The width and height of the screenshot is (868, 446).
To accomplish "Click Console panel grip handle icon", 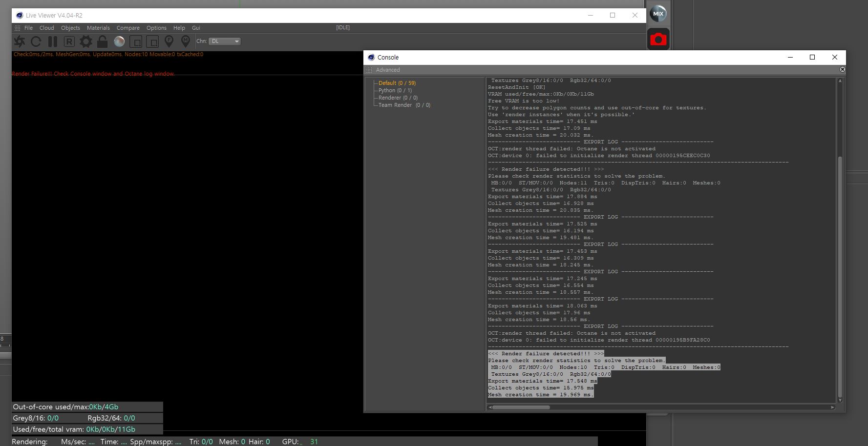I will (x=369, y=70).
